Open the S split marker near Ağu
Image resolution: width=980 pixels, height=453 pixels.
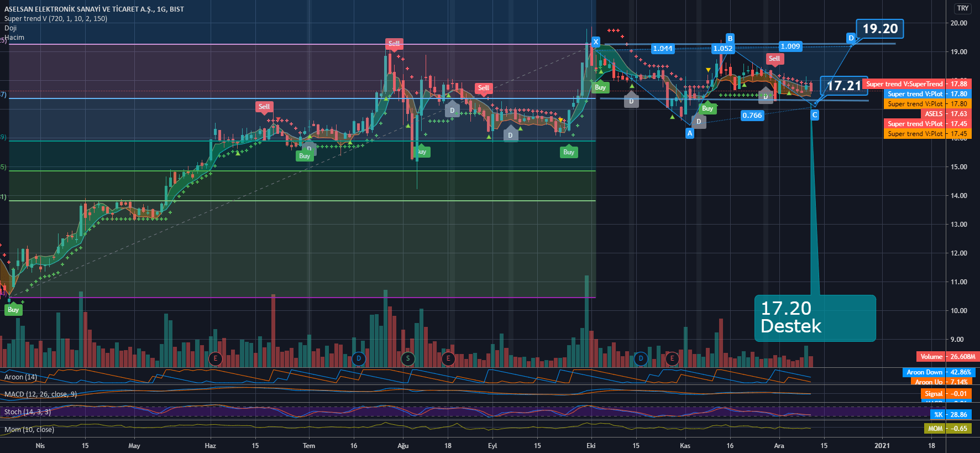(408, 358)
